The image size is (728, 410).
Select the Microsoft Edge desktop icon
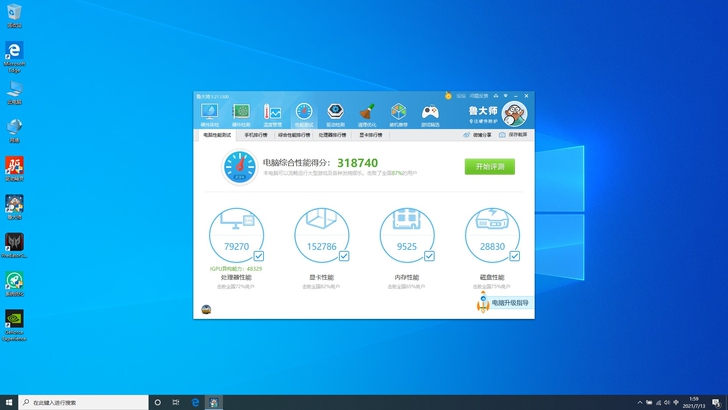pos(14,57)
